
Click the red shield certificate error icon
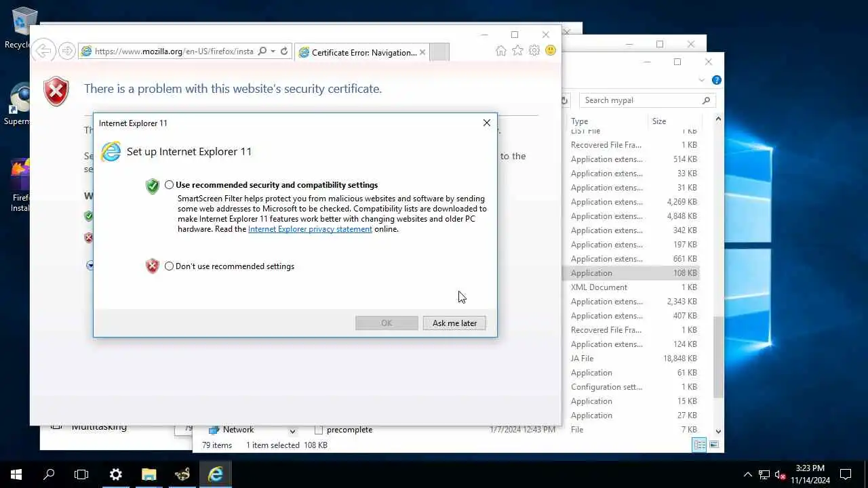[56, 91]
